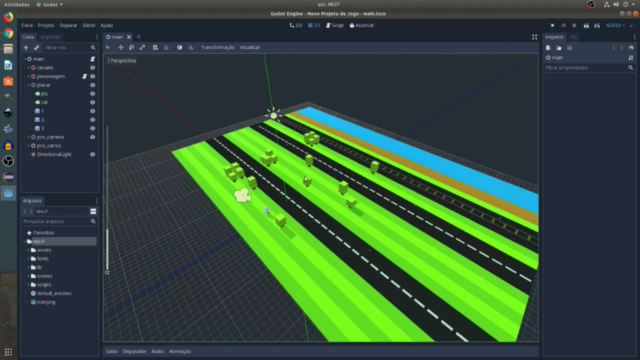Expand the pos_camera node
Screen dimensions: 640x360
point(28,137)
